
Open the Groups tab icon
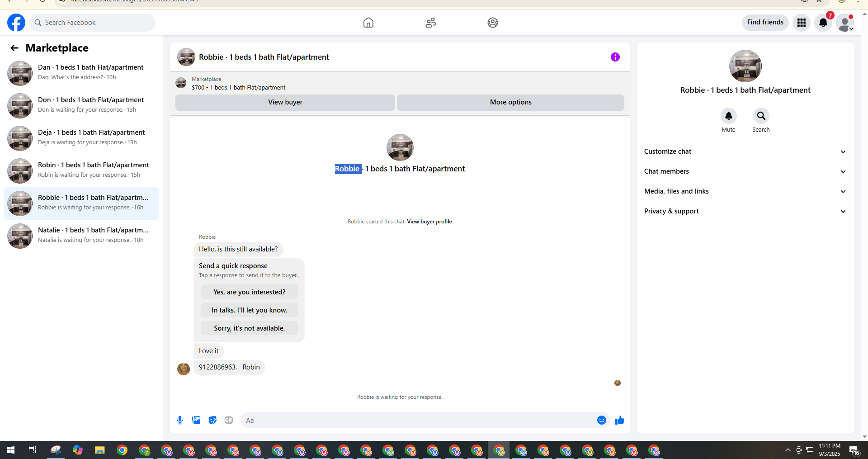click(493, 23)
